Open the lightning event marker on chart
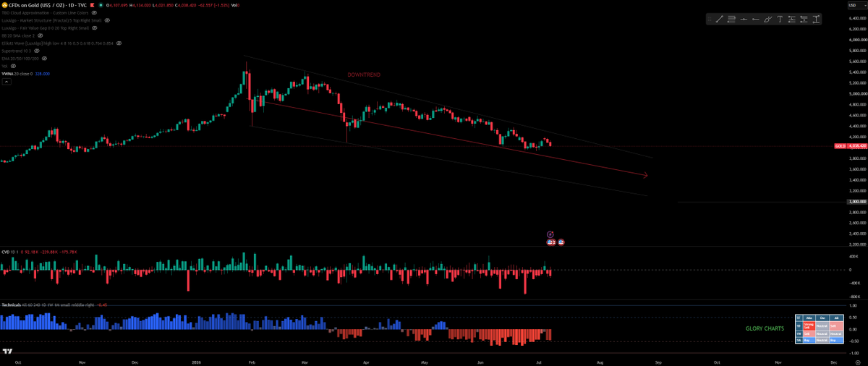Viewport: 868px width, 366px height. (x=550, y=234)
